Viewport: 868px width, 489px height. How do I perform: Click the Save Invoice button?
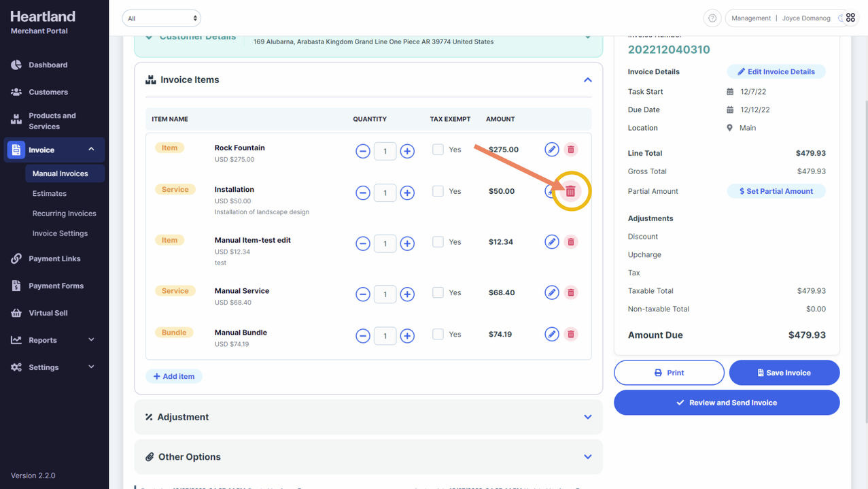coord(784,373)
